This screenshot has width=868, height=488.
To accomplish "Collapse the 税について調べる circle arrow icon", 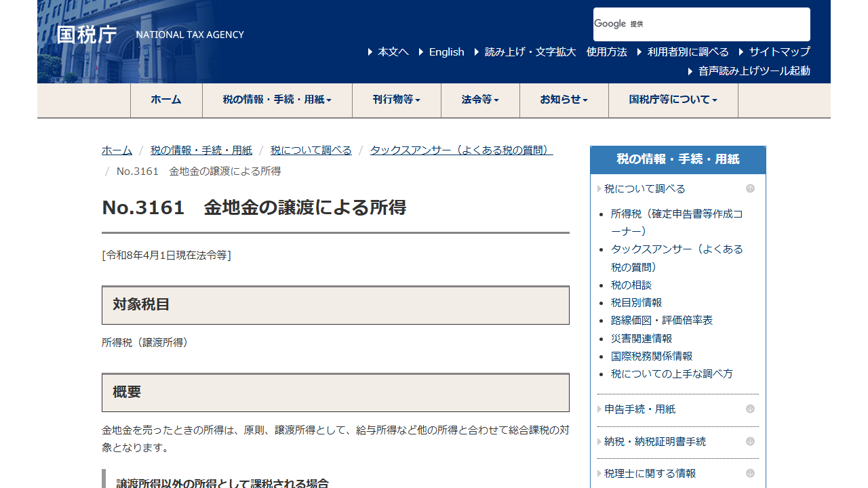I will pyautogui.click(x=750, y=188).
